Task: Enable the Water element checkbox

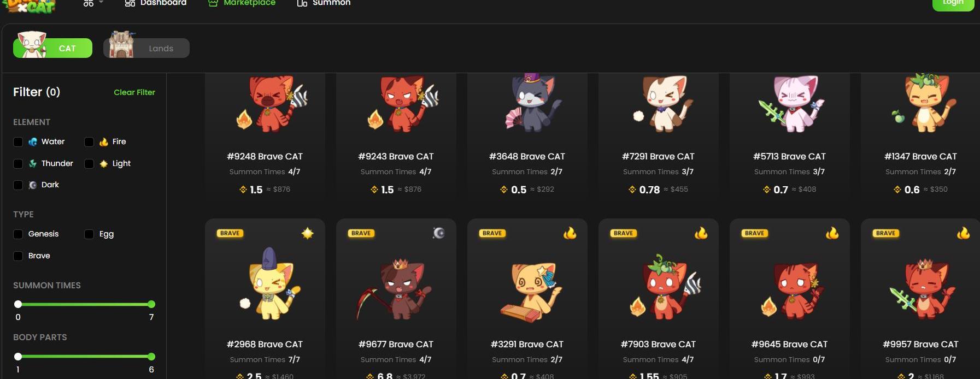Action: tap(18, 142)
